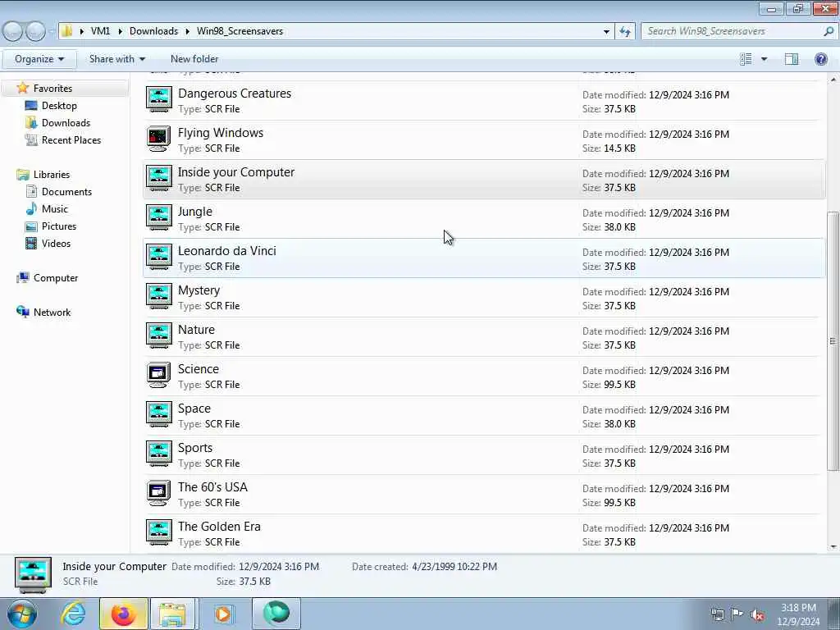Click the teal globe app on taskbar

276,614
